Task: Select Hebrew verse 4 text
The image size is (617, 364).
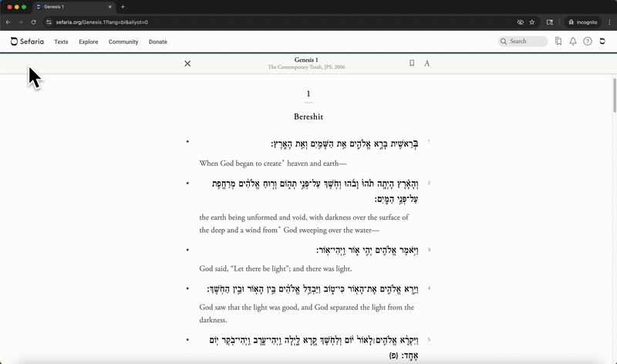Action: point(312,289)
